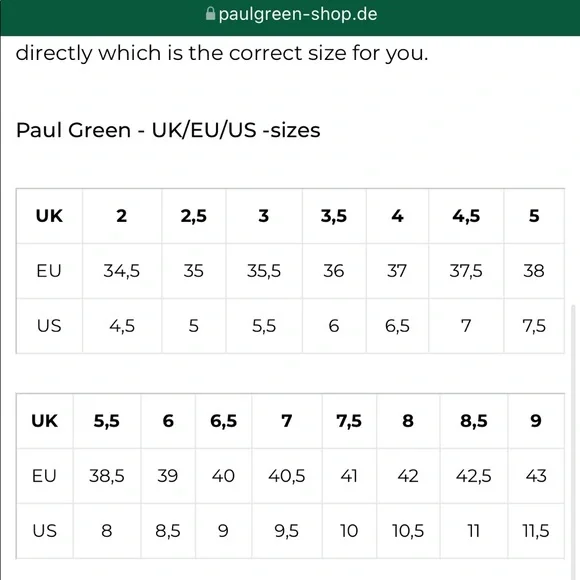Screen dimensions: 580x580
Task: Select US size 9,5 cell
Action: click(287, 531)
